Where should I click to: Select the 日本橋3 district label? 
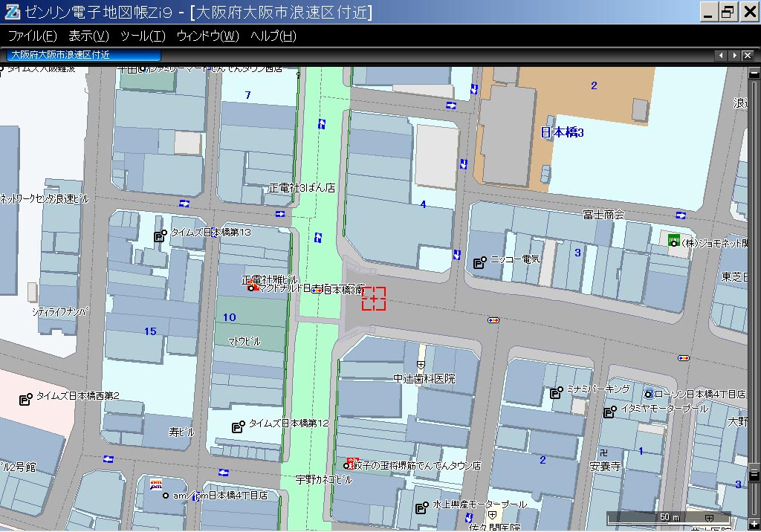(562, 132)
